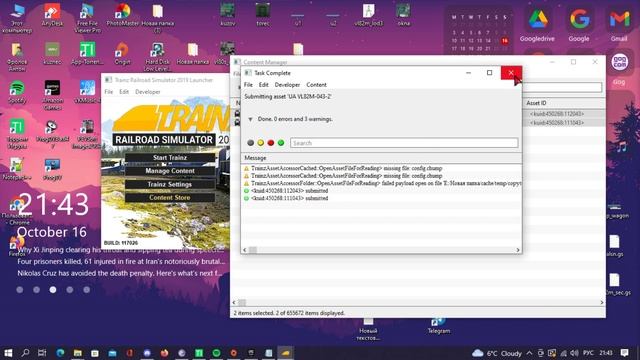Open the torec desktop icon
The image size is (640, 360).
point(262,15)
